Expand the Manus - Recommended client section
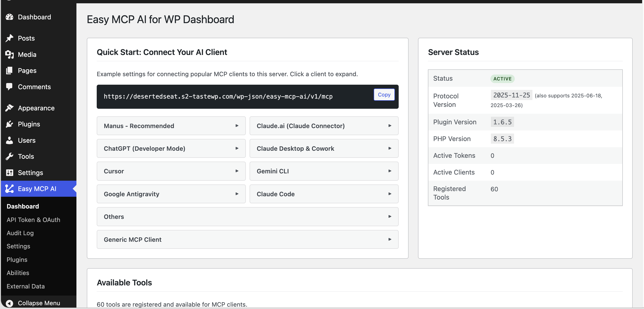644x309 pixels. (x=171, y=126)
